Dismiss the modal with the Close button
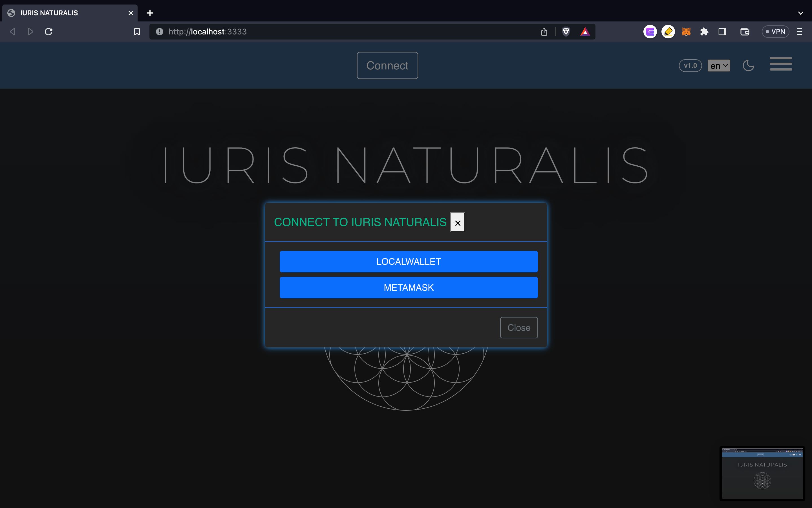The width and height of the screenshot is (812, 508). [519, 328]
